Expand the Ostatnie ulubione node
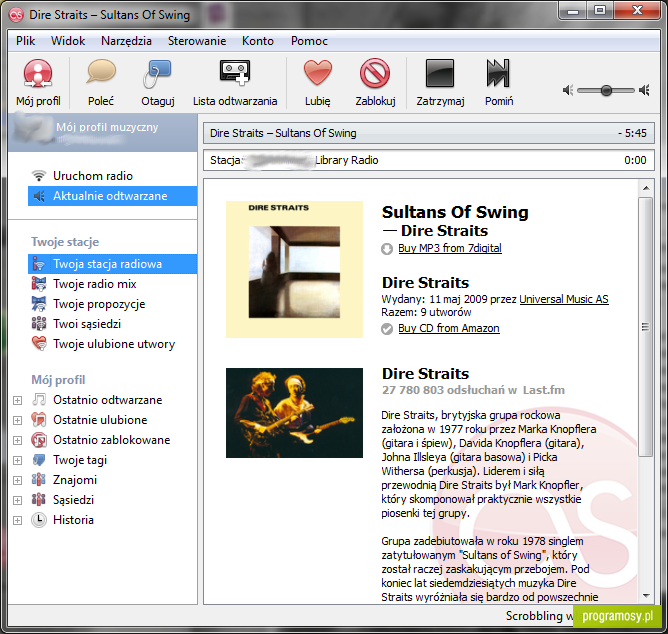This screenshot has height=634, width=668. [x=17, y=421]
